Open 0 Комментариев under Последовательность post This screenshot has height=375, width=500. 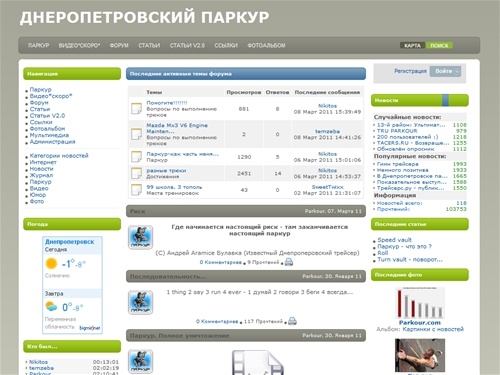[x=217, y=322]
